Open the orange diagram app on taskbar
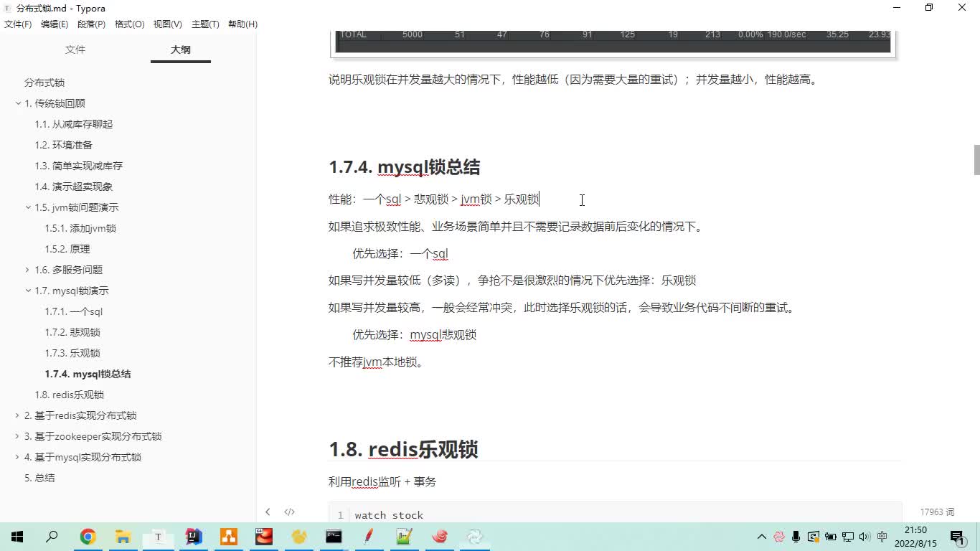This screenshot has width=980, height=551. [228, 537]
